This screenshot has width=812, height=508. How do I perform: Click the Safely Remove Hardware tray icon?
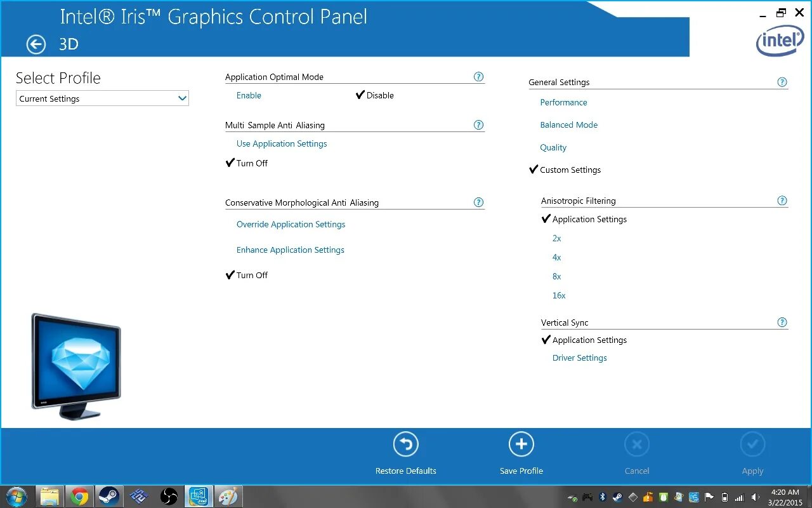tap(572, 498)
